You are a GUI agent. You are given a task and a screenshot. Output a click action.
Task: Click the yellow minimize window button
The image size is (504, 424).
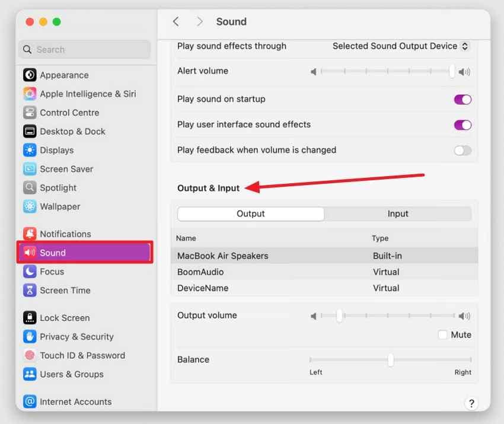click(x=43, y=22)
